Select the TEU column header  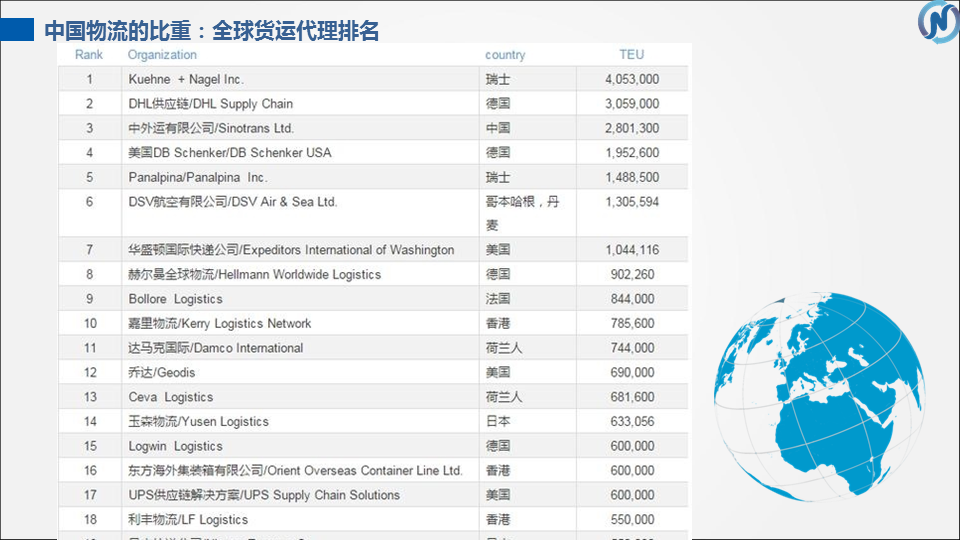click(x=631, y=54)
